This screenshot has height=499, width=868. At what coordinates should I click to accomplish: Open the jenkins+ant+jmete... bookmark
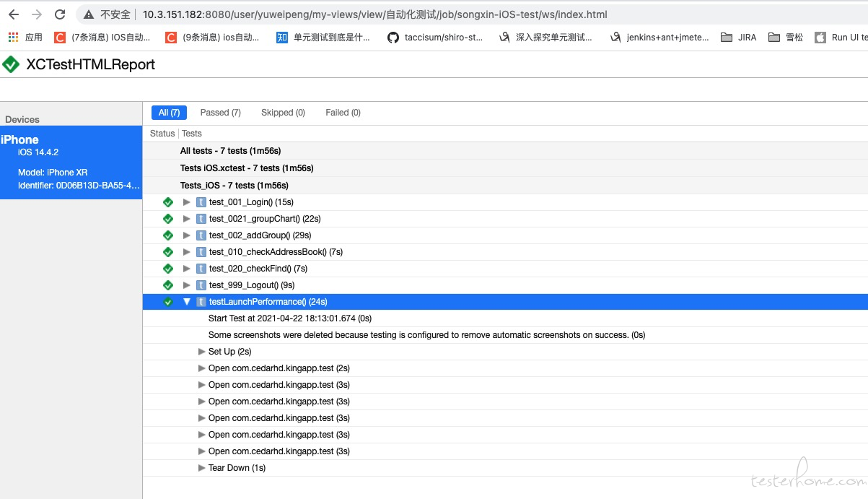pyautogui.click(x=659, y=37)
